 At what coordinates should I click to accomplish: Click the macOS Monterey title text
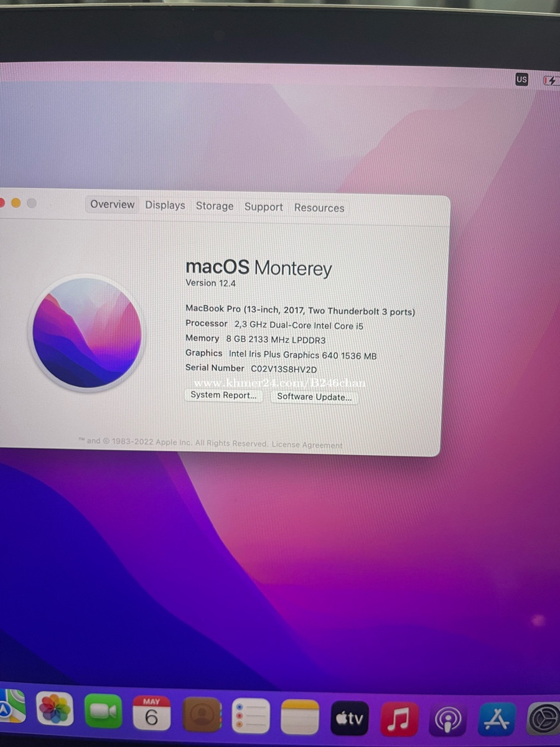coord(258,268)
